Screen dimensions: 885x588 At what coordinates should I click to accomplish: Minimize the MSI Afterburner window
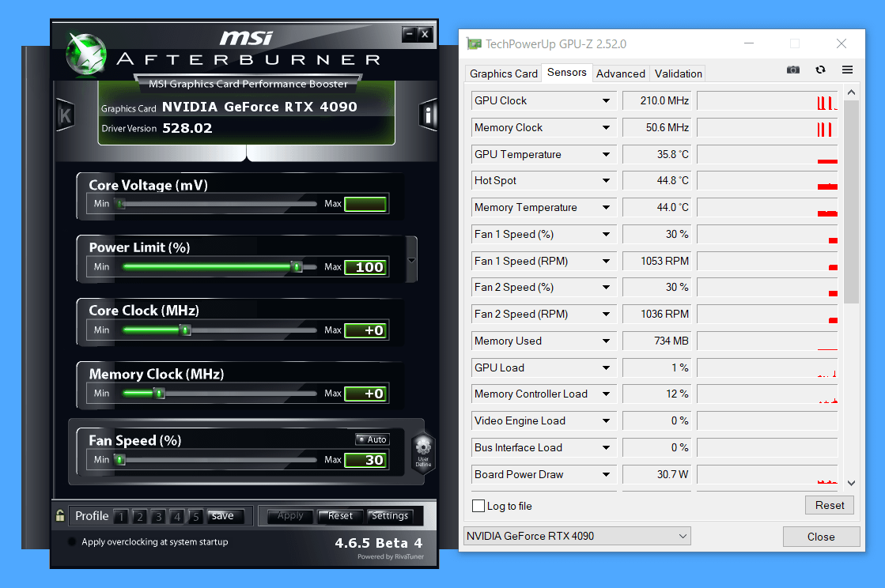(x=409, y=34)
